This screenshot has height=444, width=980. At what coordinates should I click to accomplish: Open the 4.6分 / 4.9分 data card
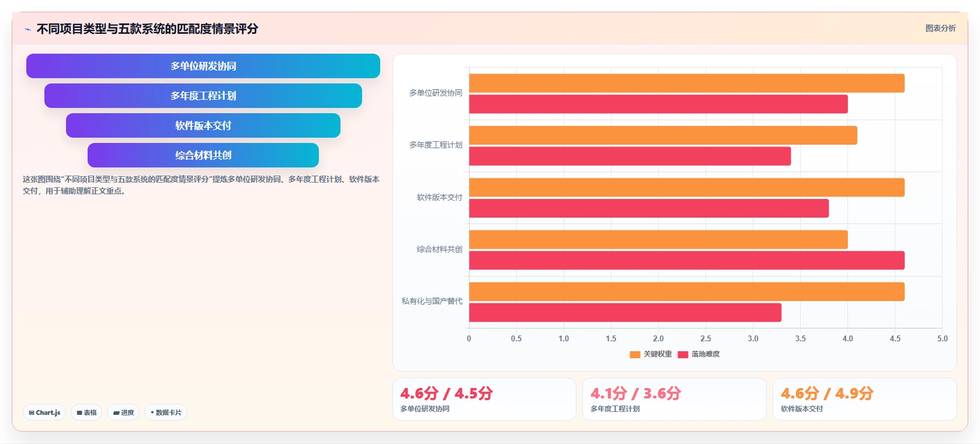tap(864, 399)
